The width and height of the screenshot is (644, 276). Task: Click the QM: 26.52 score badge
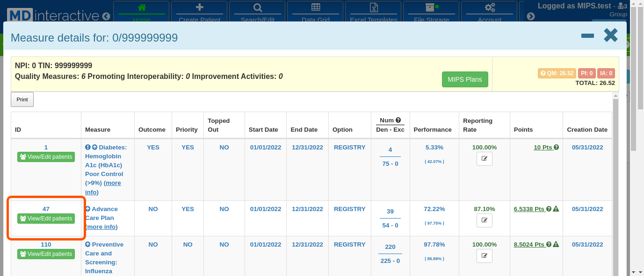[x=557, y=73]
